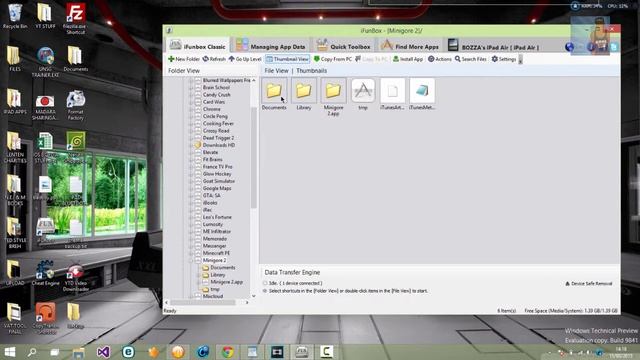Click the Install App toolbar button
Image resolution: width=640 pixels, height=360 pixels.
click(407, 59)
